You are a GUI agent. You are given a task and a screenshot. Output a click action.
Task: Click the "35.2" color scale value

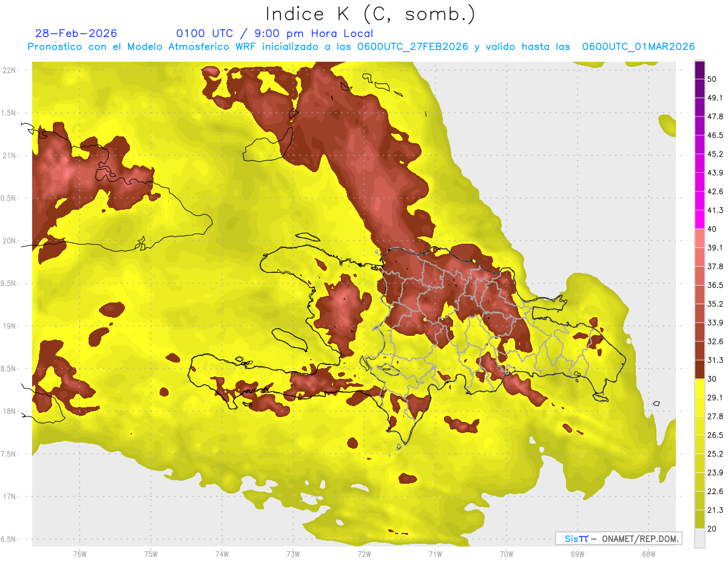(x=715, y=304)
